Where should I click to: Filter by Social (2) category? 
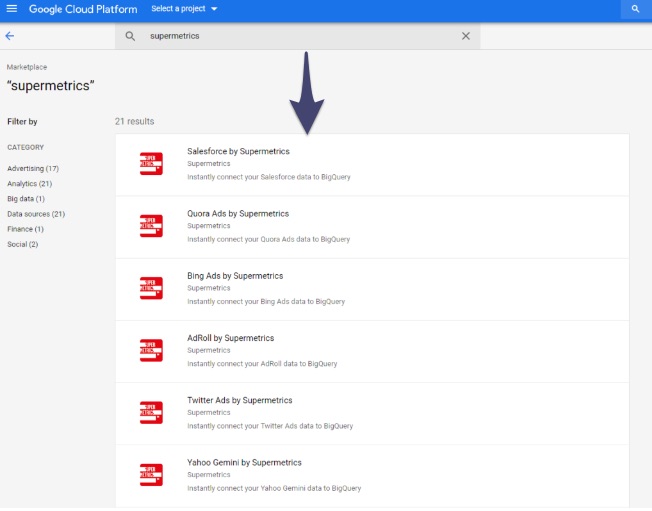tap(22, 244)
